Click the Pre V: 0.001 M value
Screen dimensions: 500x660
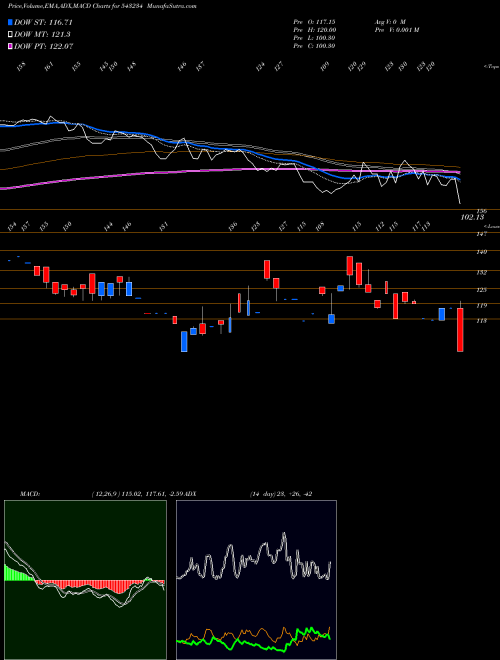point(396,30)
